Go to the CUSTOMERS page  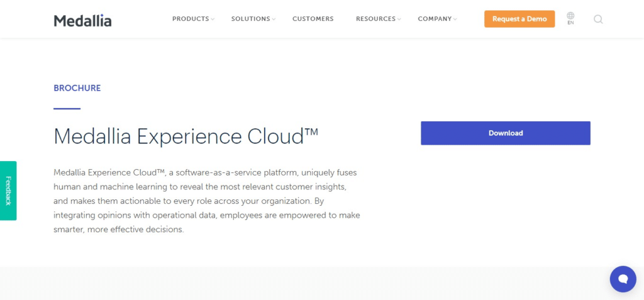(x=313, y=19)
